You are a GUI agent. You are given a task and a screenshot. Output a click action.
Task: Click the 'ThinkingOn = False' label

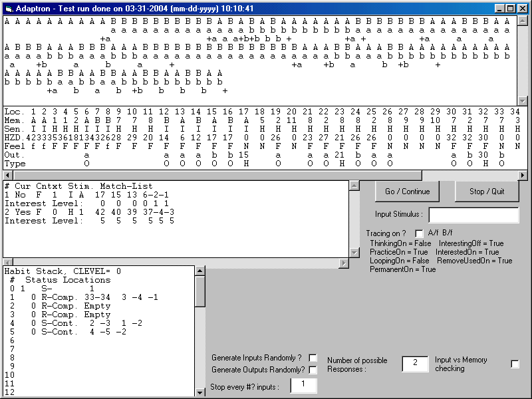click(x=400, y=243)
